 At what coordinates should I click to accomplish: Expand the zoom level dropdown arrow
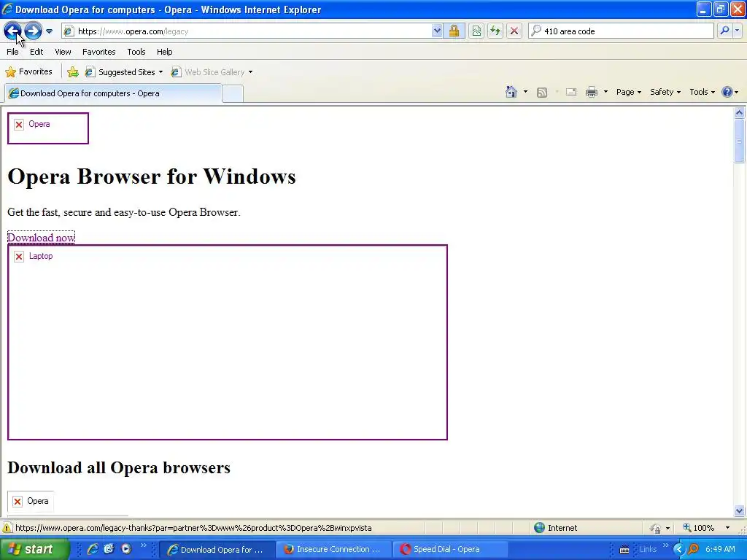pyautogui.click(x=727, y=528)
